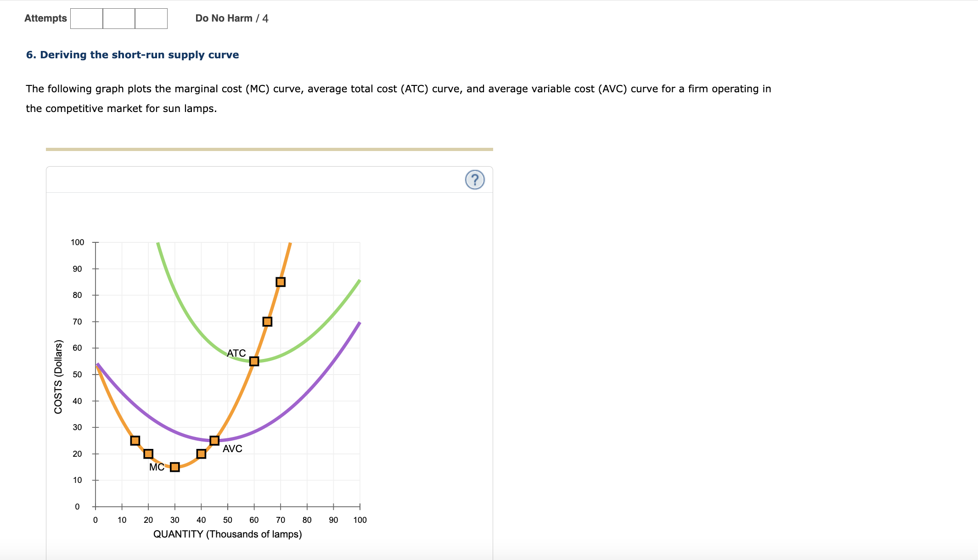This screenshot has height=560, width=978.
Task: Open the help question mark icon
Action: 475,180
